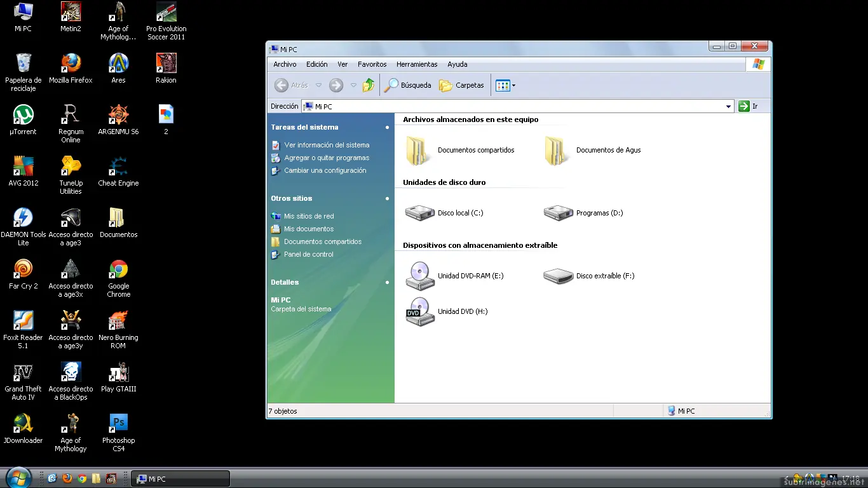Click inside the Dirección address field
The image size is (868, 488).
click(517, 107)
